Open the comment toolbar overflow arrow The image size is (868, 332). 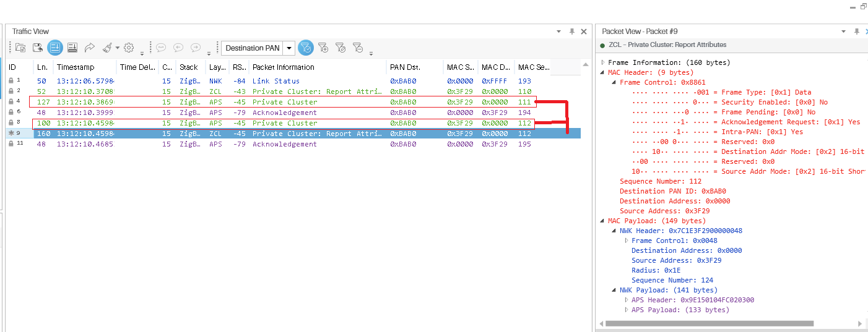[x=209, y=53]
